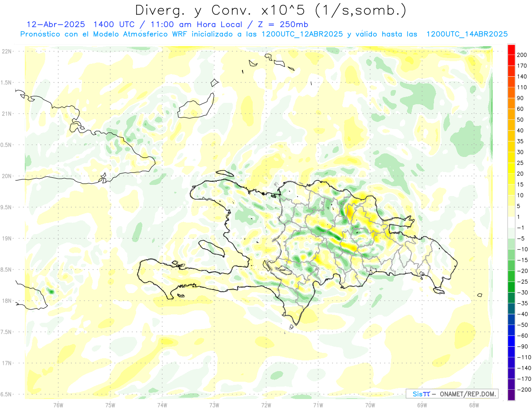
Task: Click the 18N latitude label
Action: (7, 301)
